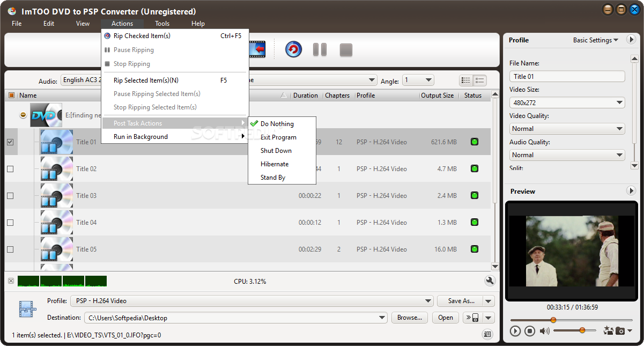Click the stop ripping toolbar icon
This screenshot has height=346, width=644.
[346, 50]
